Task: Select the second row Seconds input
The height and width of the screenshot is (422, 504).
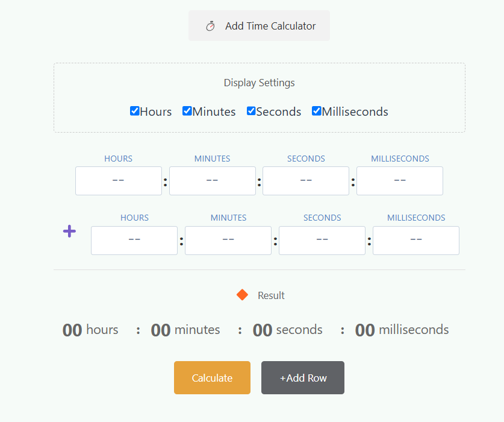Action: (322, 241)
